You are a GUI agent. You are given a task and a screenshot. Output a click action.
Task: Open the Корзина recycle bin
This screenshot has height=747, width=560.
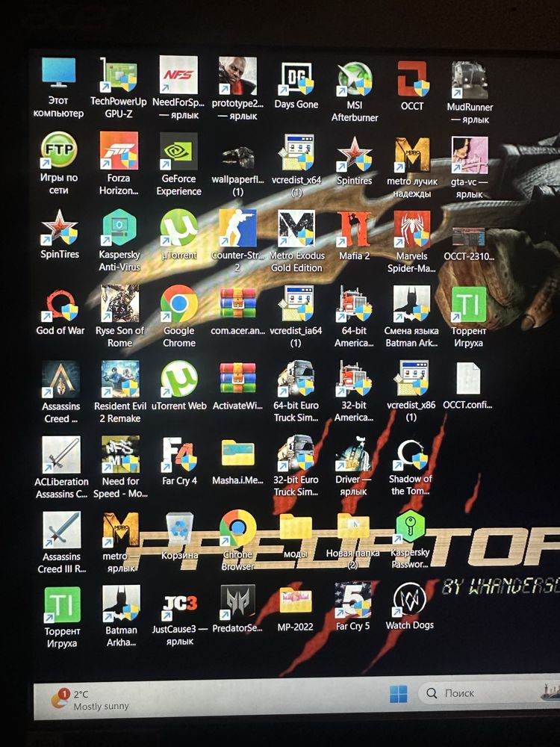coord(179,529)
